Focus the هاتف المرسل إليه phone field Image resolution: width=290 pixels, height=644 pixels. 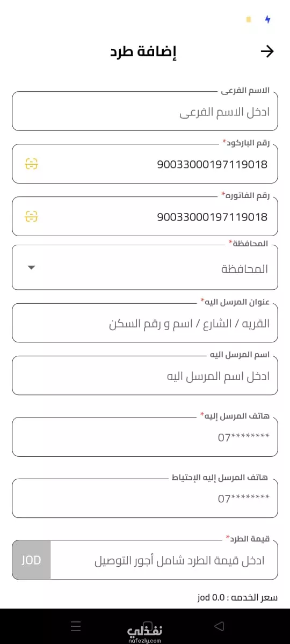click(x=145, y=437)
